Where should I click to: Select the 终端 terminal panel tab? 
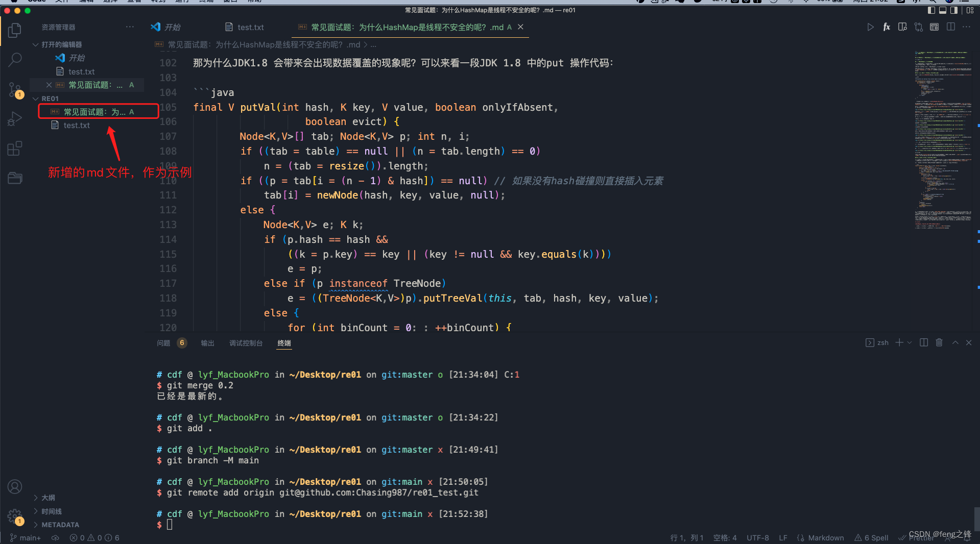[x=284, y=343]
